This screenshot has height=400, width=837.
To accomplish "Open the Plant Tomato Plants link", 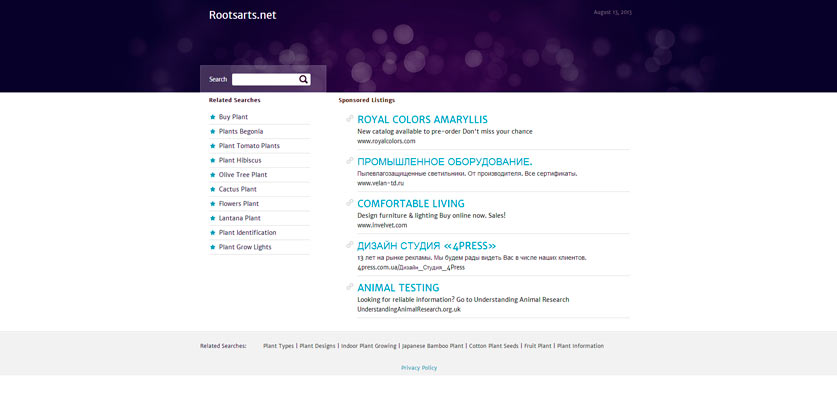I will [249, 146].
